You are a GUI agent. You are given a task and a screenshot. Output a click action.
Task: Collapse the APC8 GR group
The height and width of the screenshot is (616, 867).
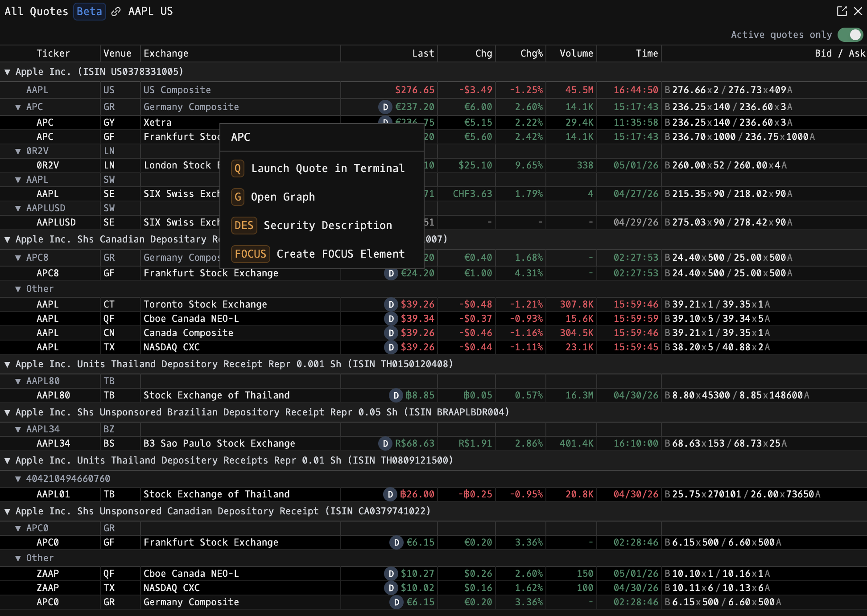click(18, 258)
